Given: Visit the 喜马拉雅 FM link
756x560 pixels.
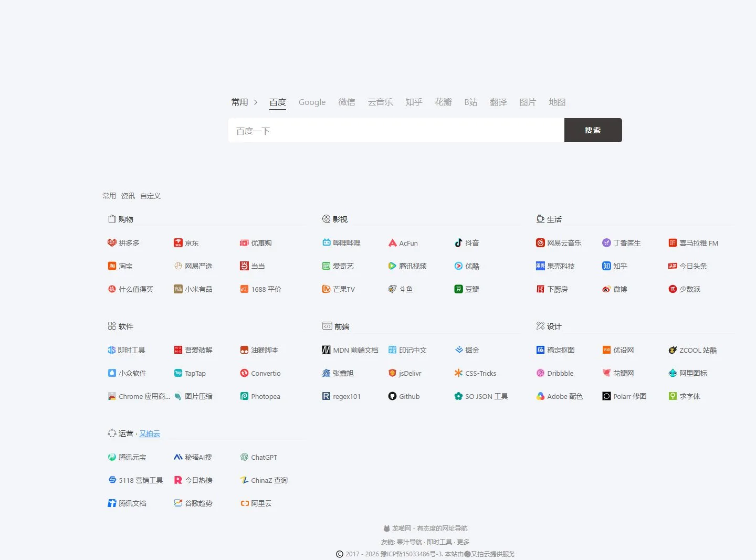Looking at the screenshot, I should 694,243.
